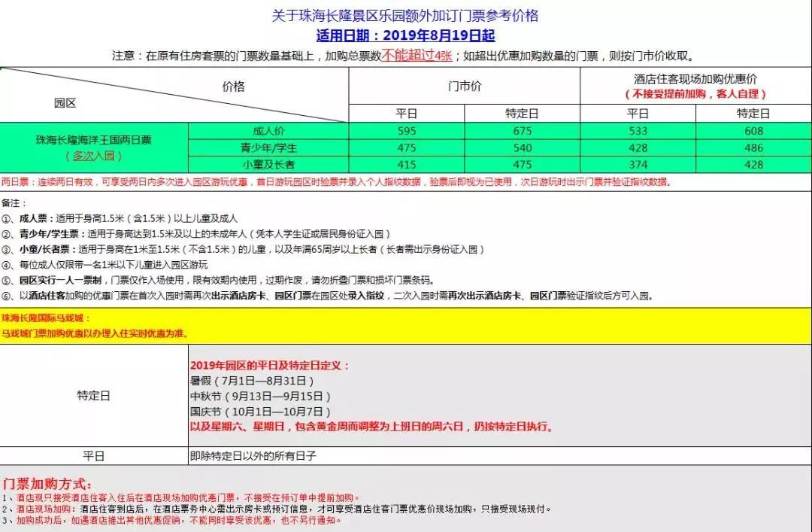
Task: Click the title 关于珠海长隆景区乐园额外加订门票参考价格
Action: [x=405, y=16]
